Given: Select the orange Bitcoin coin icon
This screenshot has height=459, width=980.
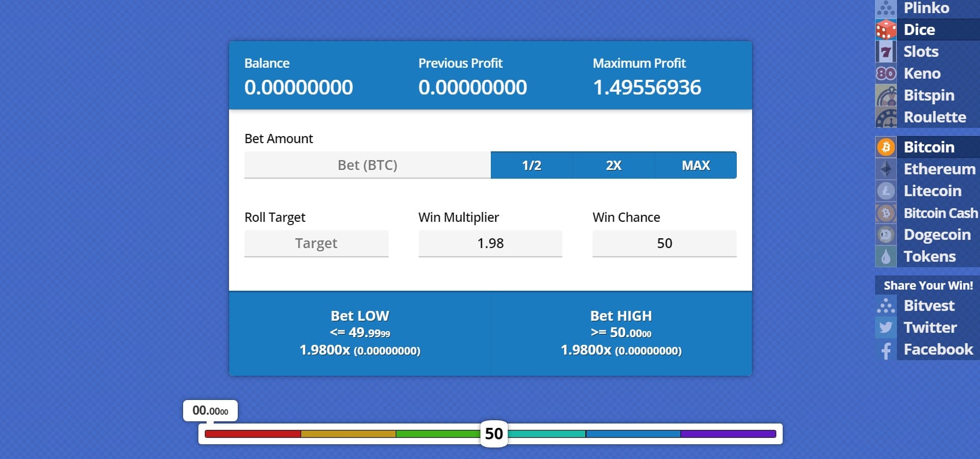Looking at the screenshot, I should pos(886,147).
